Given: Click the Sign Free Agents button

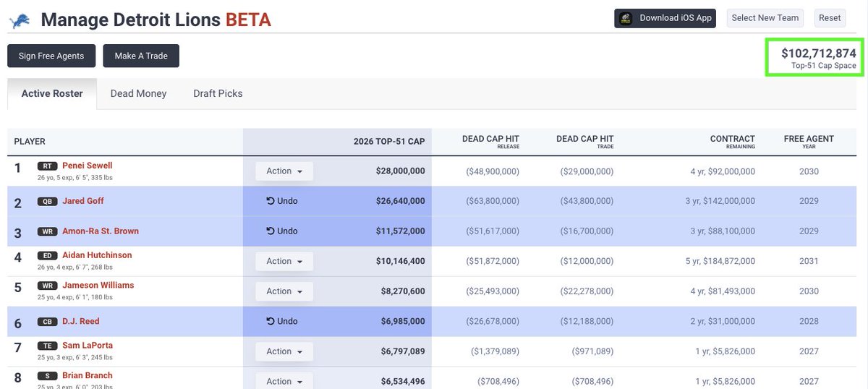Looking at the screenshot, I should (x=51, y=56).
